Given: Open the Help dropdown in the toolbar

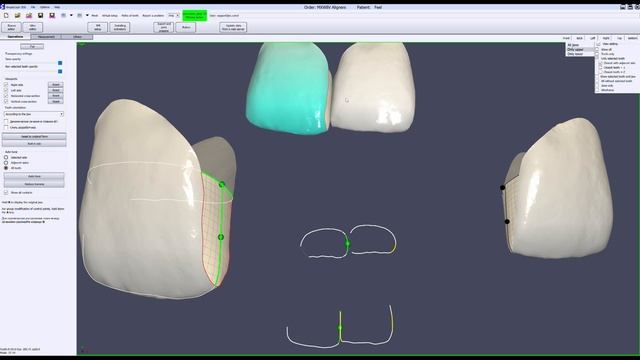Looking at the screenshot, I should click(174, 16).
